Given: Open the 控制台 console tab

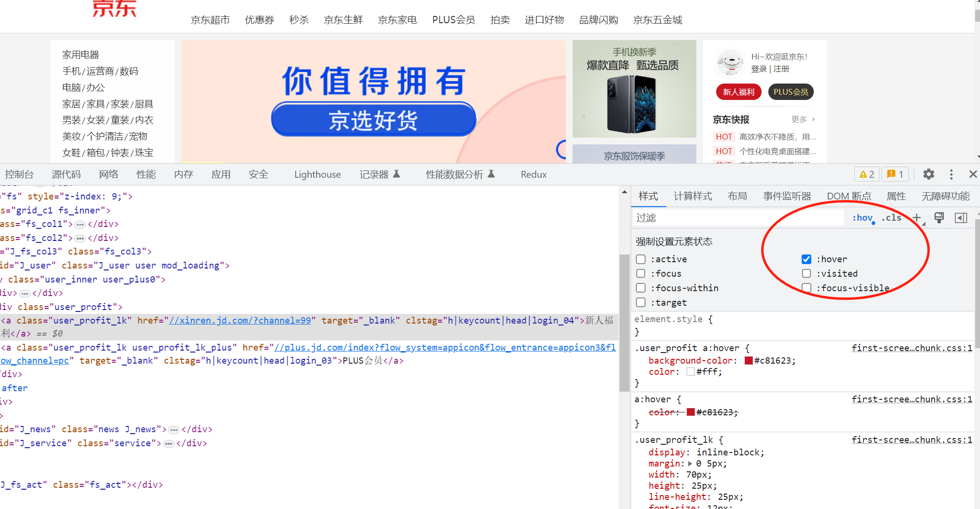Looking at the screenshot, I should pyautogui.click(x=19, y=174).
